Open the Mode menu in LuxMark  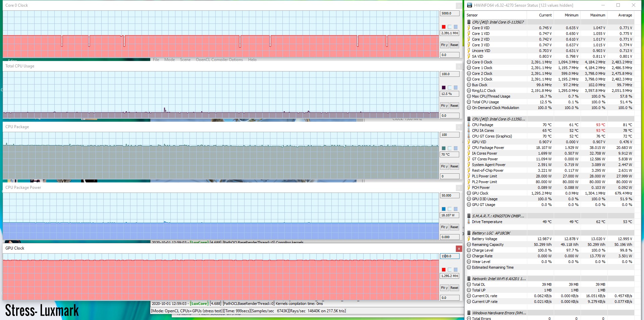(x=169, y=60)
